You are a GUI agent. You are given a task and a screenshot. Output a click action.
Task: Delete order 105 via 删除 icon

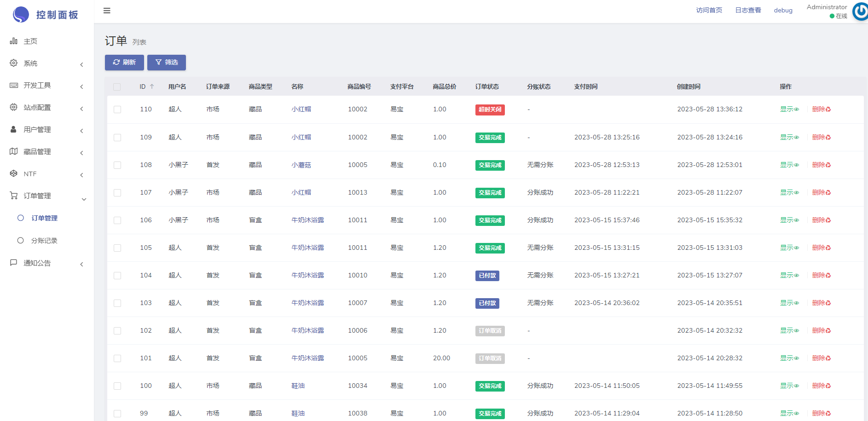point(828,248)
